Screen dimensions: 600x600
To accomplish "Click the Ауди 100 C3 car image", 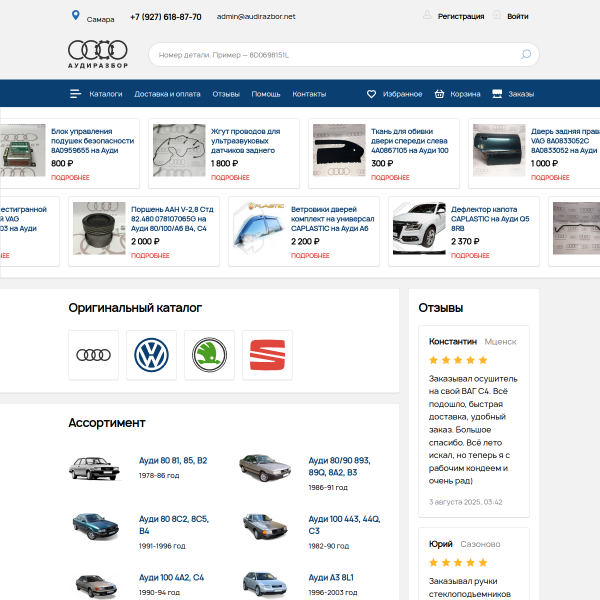I will (265, 526).
